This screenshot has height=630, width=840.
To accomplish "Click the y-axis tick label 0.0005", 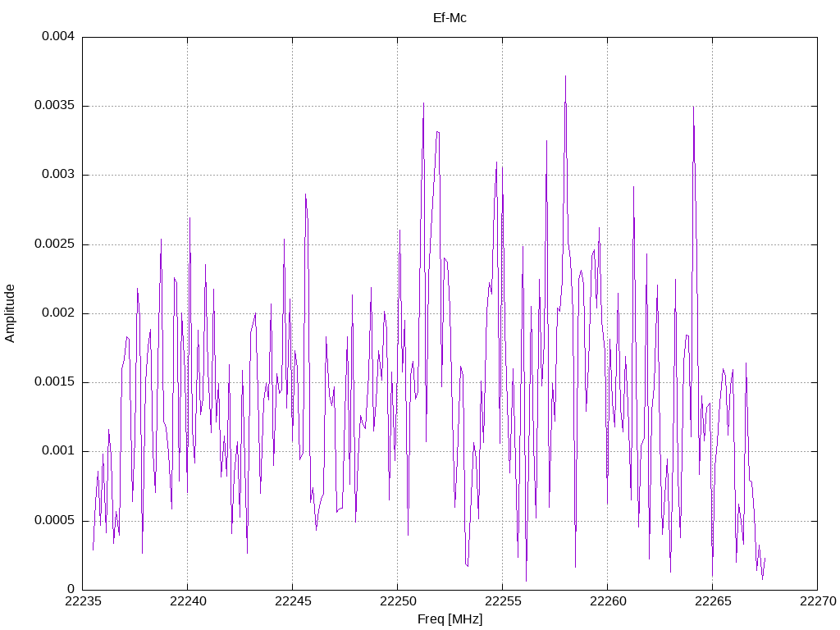I will 55,520.
